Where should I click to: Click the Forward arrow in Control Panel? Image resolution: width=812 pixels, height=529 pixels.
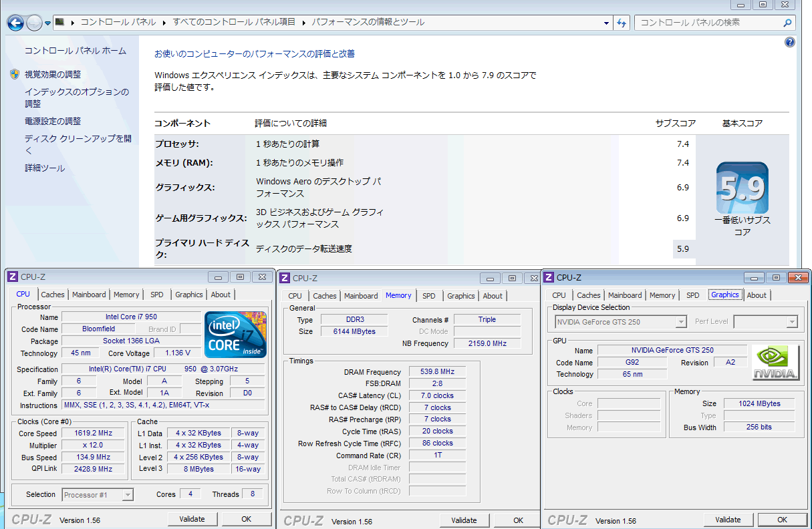pos(34,23)
